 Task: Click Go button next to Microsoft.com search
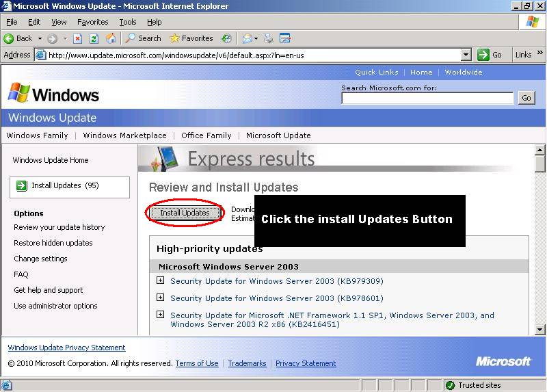(526, 98)
